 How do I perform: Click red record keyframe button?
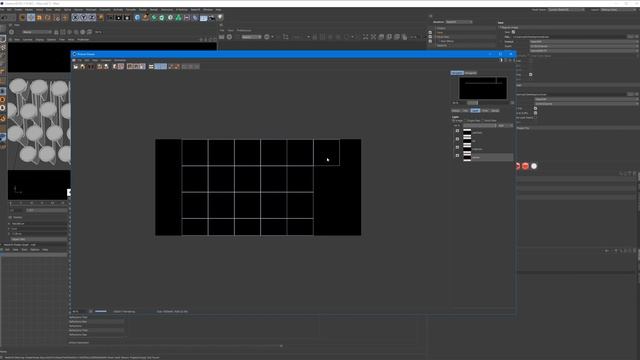pyautogui.click(x=525, y=166)
